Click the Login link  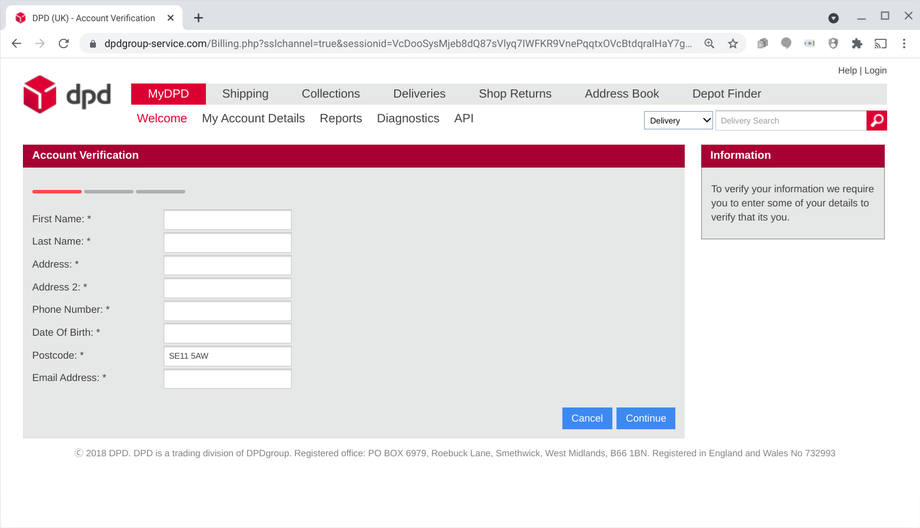pyautogui.click(x=875, y=70)
